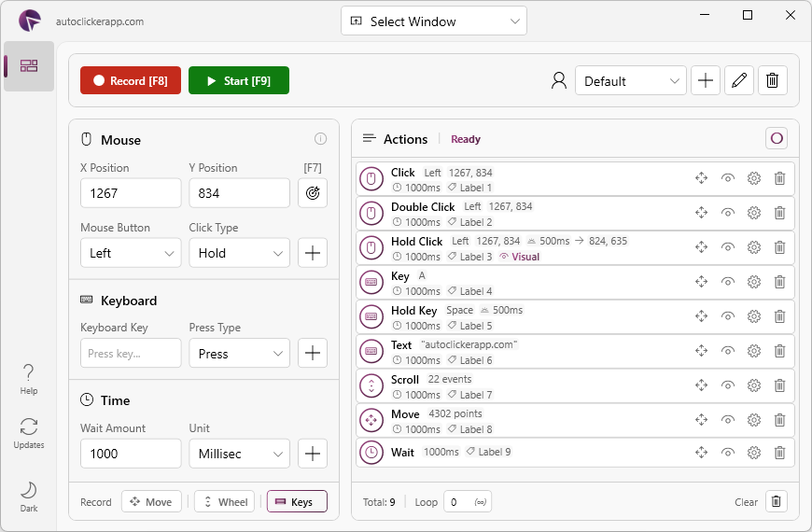Delete the Text action row
The image size is (812, 532).
coord(779,351)
